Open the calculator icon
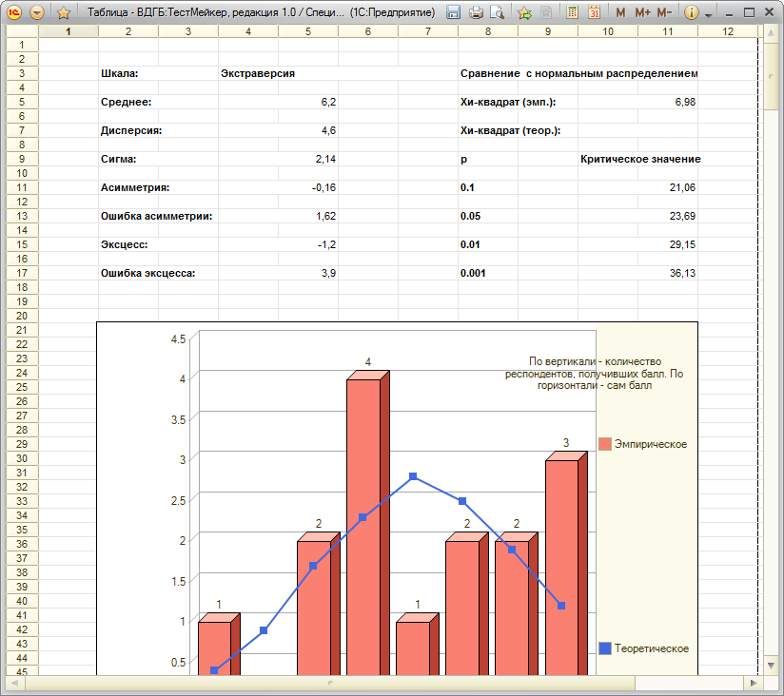Viewport: 784px width, 696px height. (x=573, y=12)
